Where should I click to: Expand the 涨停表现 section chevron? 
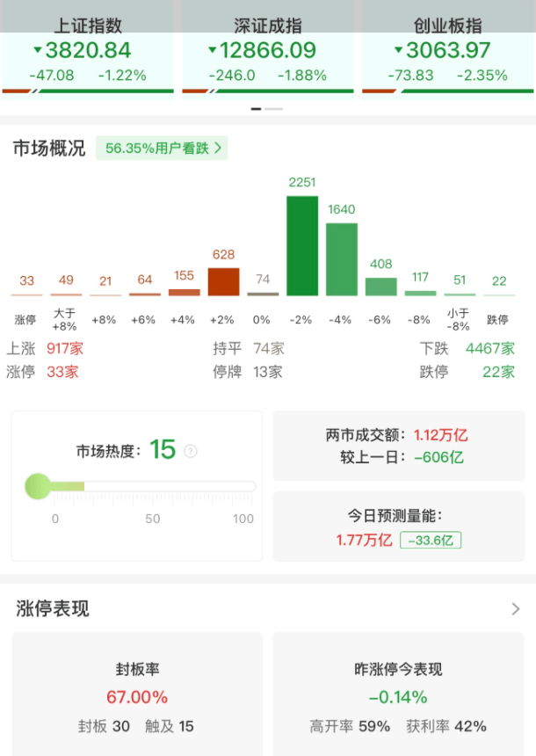click(x=516, y=608)
